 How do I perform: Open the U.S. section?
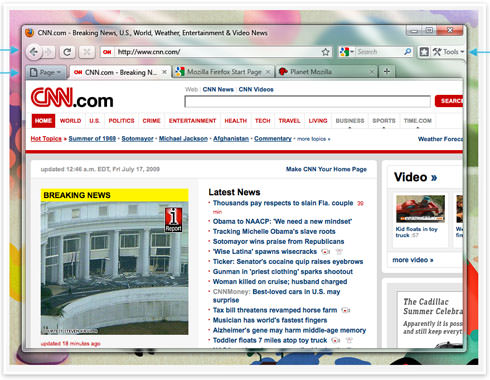pos(95,121)
